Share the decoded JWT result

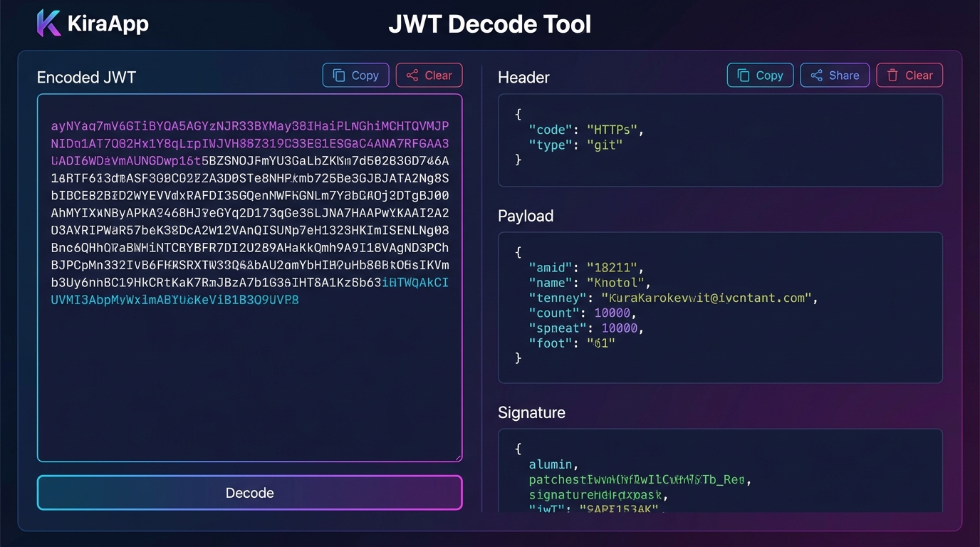tap(835, 75)
